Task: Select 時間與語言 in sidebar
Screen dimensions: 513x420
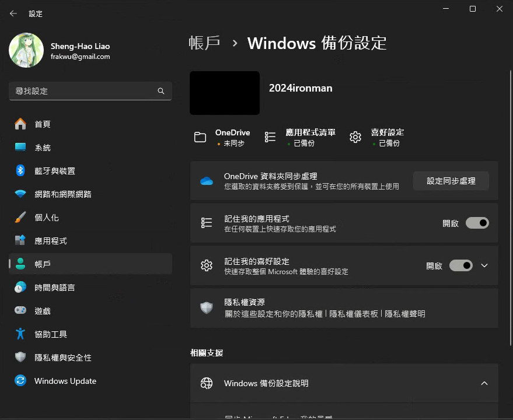Action: [90, 287]
